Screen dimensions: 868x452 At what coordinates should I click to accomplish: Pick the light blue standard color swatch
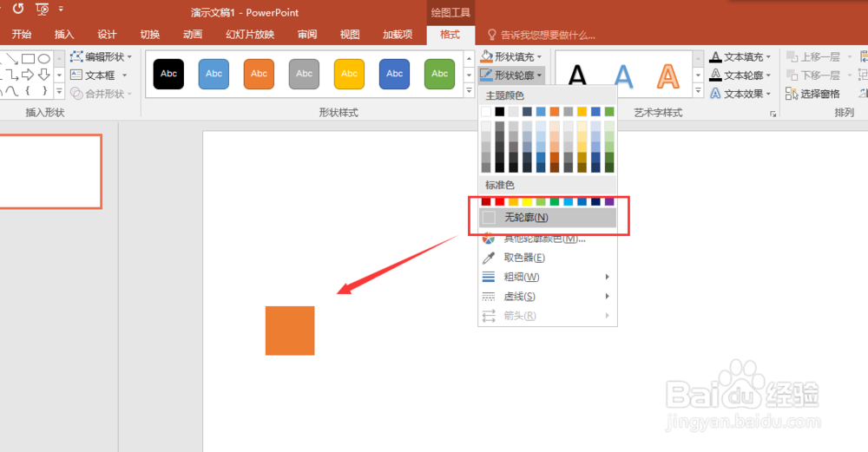pyautogui.click(x=568, y=201)
